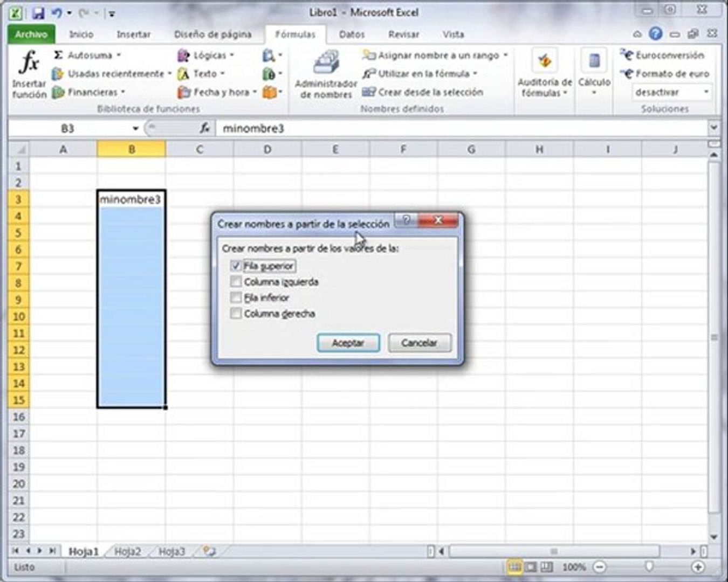Click the Matemáticas y trigonométricas icon

[272, 74]
